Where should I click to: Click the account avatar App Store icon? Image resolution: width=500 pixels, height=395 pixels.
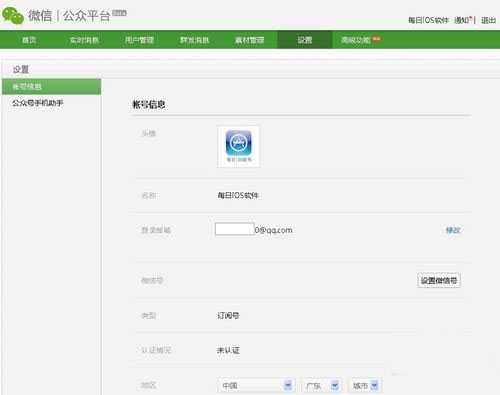click(x=238, y=146)
